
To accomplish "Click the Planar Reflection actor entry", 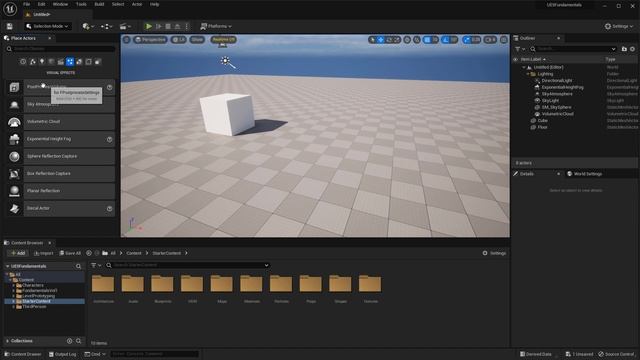I will pos(60,191).
